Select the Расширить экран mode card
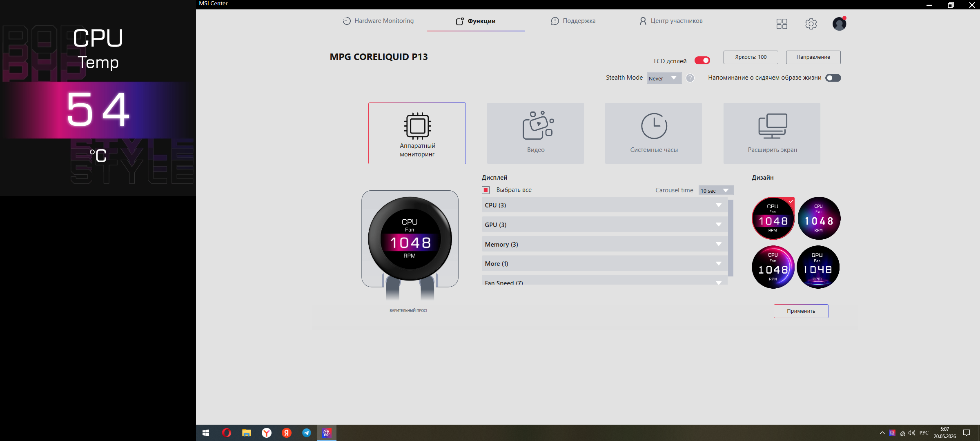 coord(772,133)
